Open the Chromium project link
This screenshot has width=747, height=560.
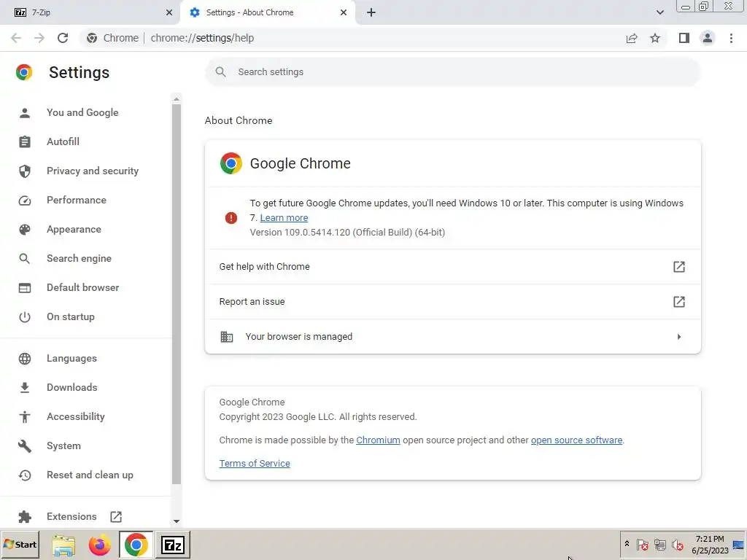(378, 440)
